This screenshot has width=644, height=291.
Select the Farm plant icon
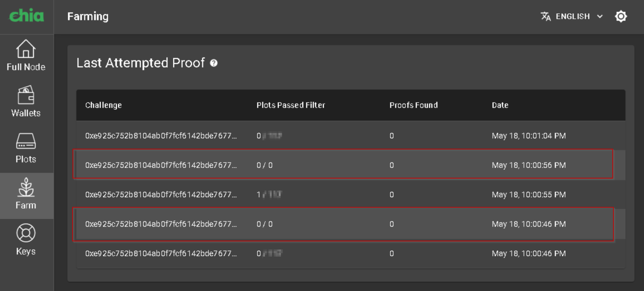pos(26,188)
